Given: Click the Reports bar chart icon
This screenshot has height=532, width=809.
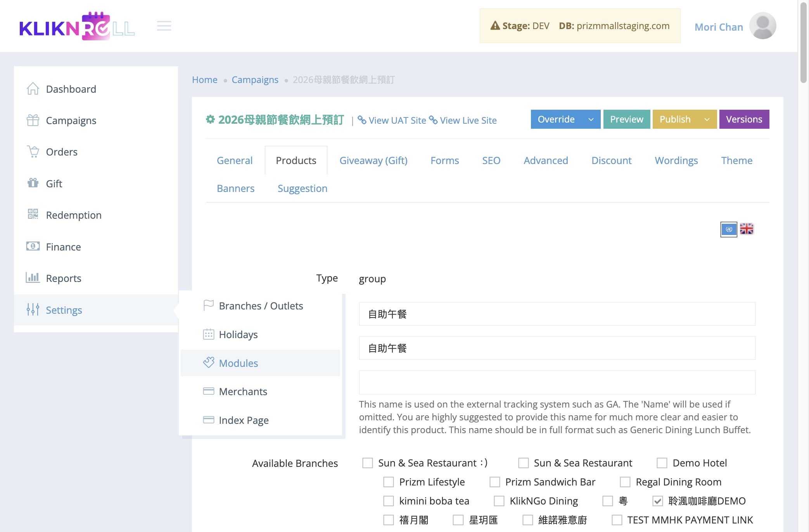Looking at the screenshot, I should click(x=33, y=278).
